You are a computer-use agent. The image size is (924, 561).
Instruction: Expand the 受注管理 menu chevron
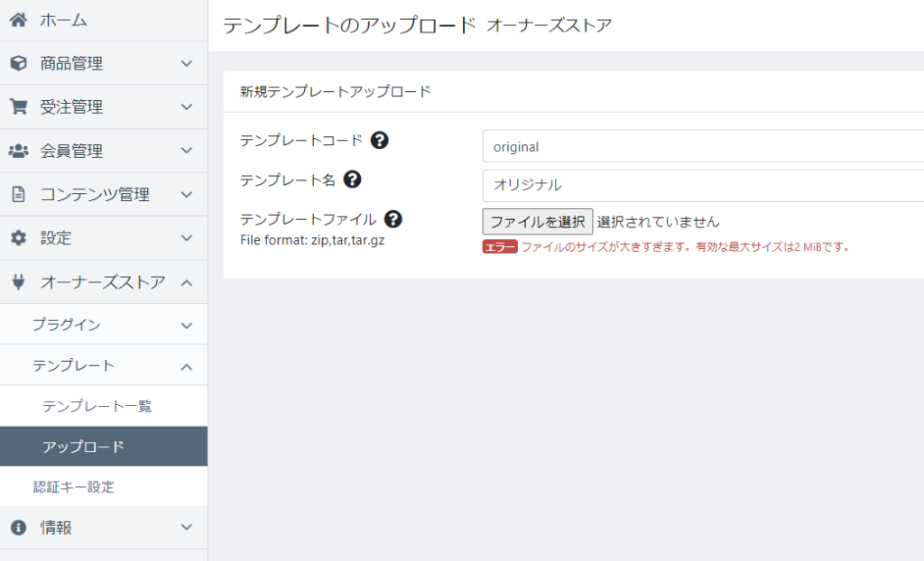pyautogui.click(x=187, y=107)
